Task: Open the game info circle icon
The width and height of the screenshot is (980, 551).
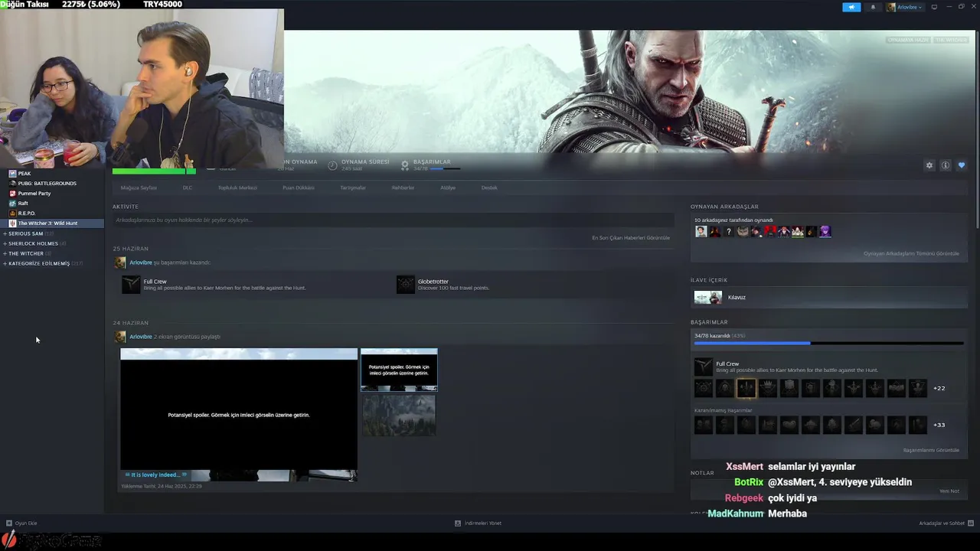Action: [946, 165]
